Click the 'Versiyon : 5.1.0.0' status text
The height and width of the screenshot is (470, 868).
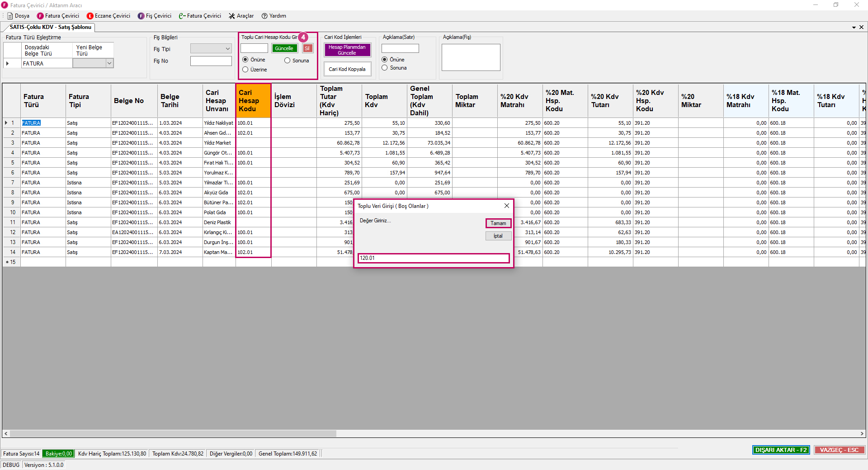pyautogui.click(x=44, y=465)
